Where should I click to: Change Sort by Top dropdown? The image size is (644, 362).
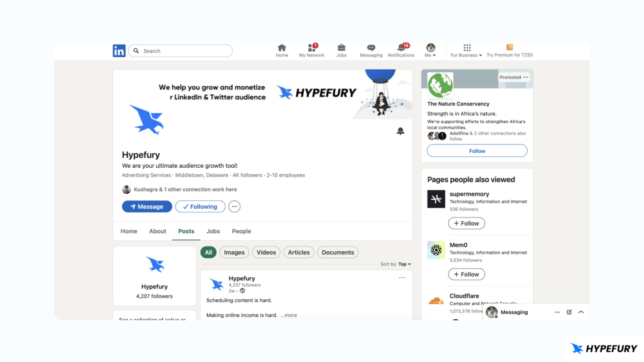(x=404, y=265)
